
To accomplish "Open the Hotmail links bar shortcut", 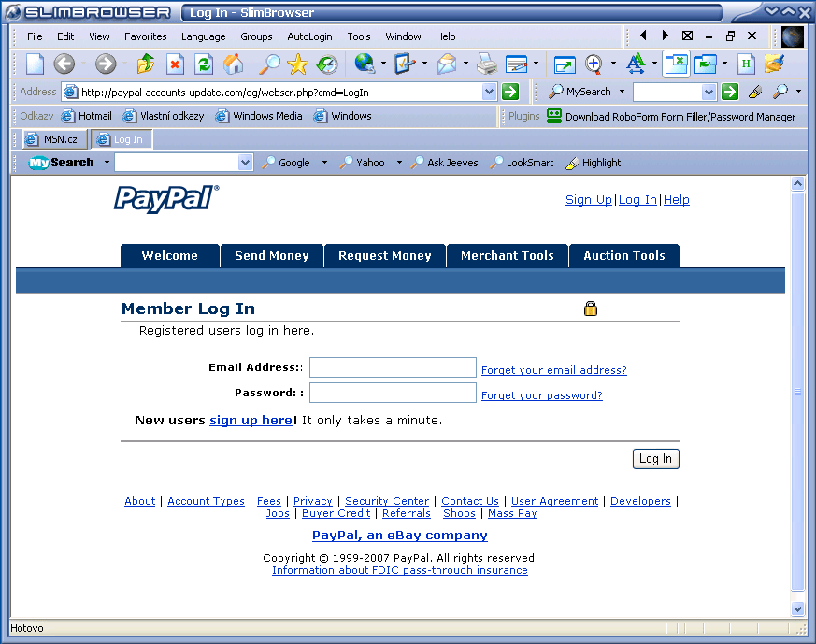I will point(86,116).
